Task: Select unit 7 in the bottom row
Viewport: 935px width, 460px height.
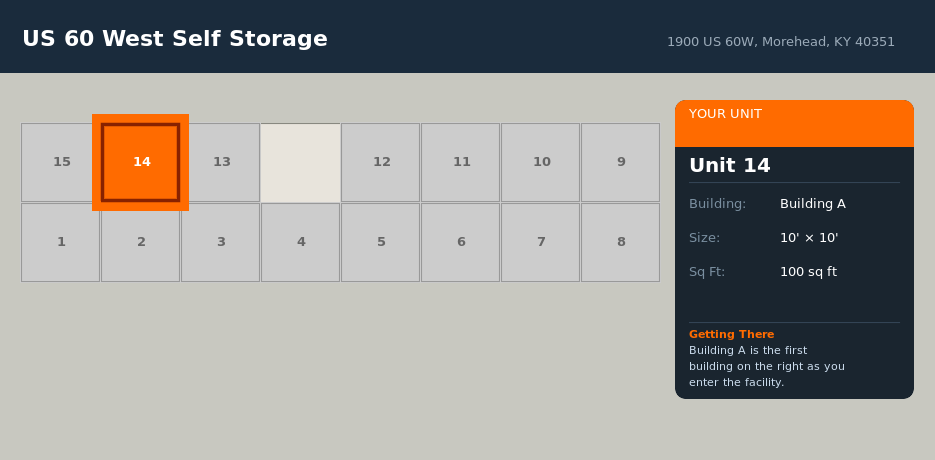Action: coord(540,242)
